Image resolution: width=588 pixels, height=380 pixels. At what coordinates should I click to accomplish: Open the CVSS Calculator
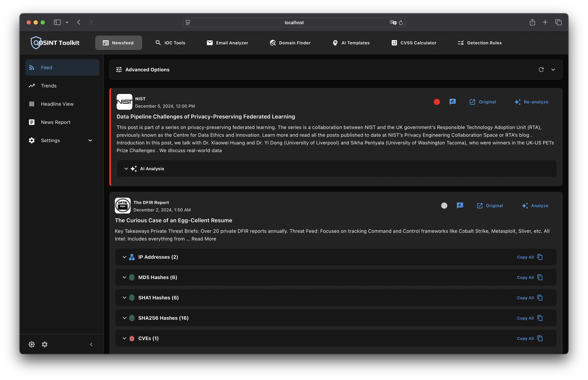(x=414, y=43)
